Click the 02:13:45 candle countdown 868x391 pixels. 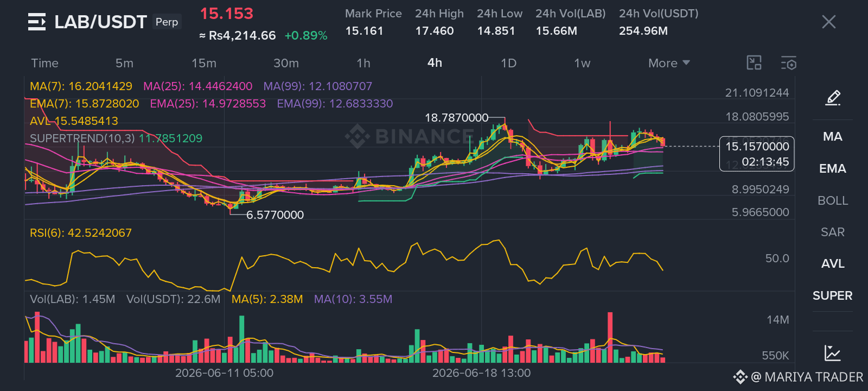pos(765,162)
